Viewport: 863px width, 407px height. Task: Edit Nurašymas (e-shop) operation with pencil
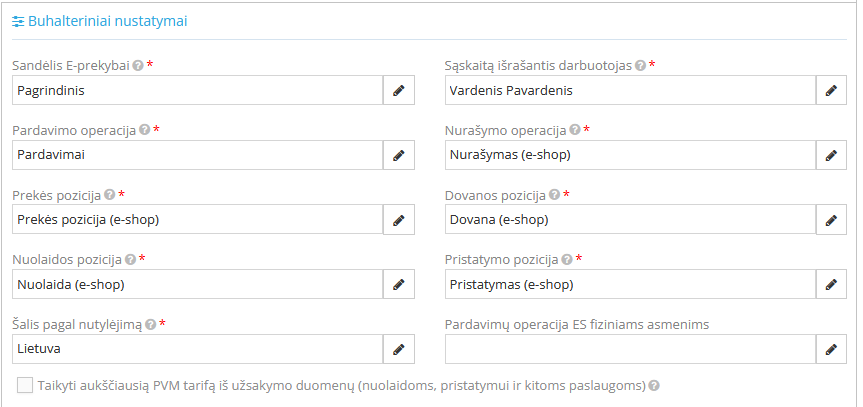pyautogui.click(x=831, y=155)
